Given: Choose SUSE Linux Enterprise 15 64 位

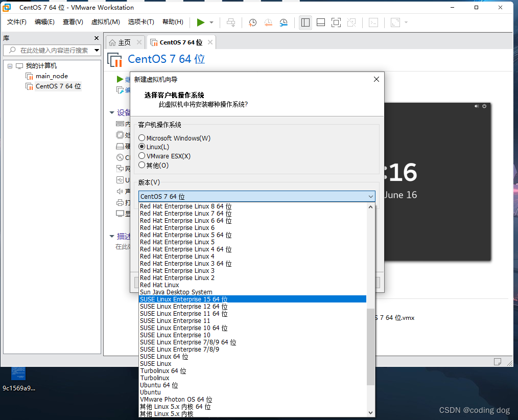Looking at the screenshot, I should (x=253, y=299).
